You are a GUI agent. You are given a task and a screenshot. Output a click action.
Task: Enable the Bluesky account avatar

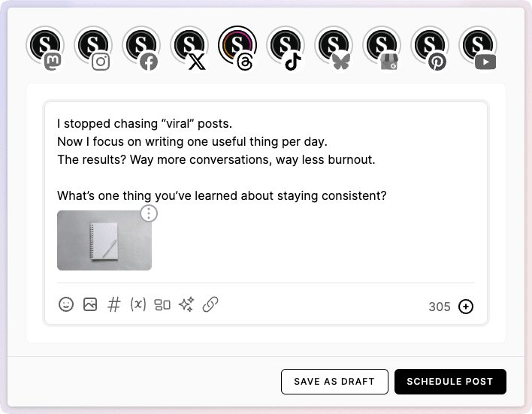click(x=334, y=47)
